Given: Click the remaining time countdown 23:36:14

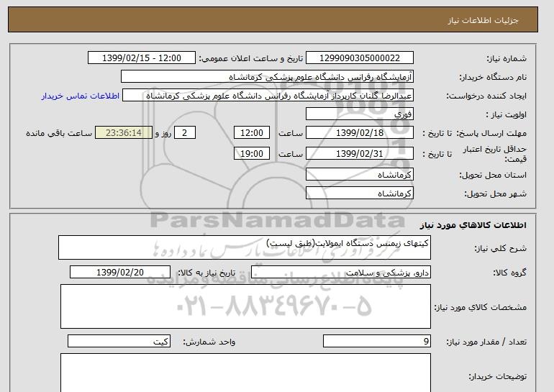Looking at the screenshot, I should coord(124,133).
